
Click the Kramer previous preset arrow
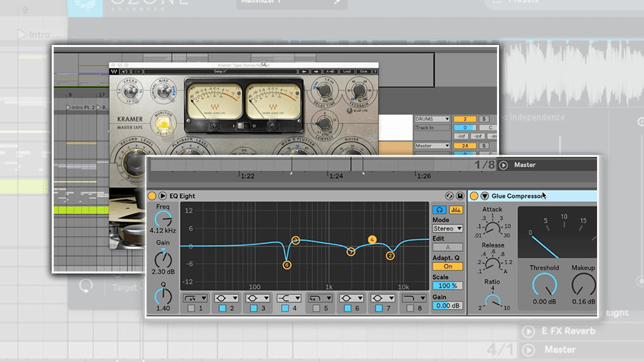point(304,72)
